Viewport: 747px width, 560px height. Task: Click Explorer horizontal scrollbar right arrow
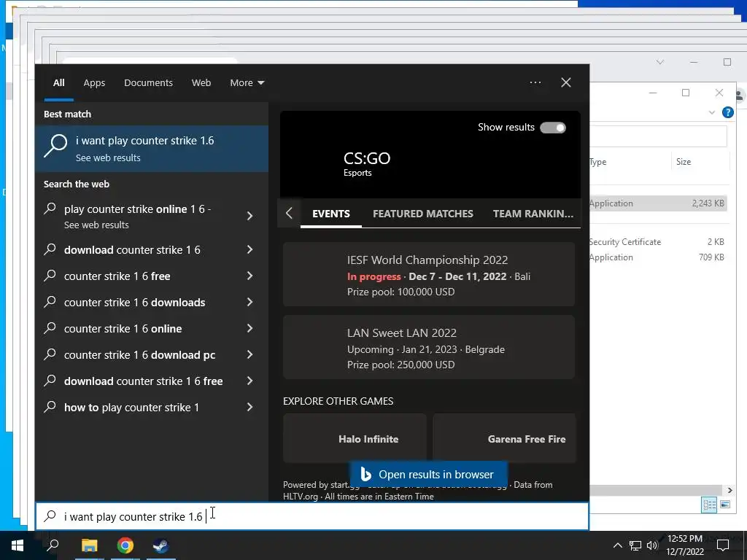pyautogui.click(x=729, y=490)
